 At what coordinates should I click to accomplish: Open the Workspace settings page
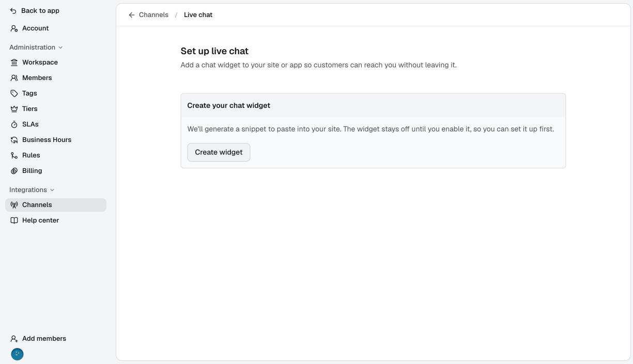(x=56, y=62)
